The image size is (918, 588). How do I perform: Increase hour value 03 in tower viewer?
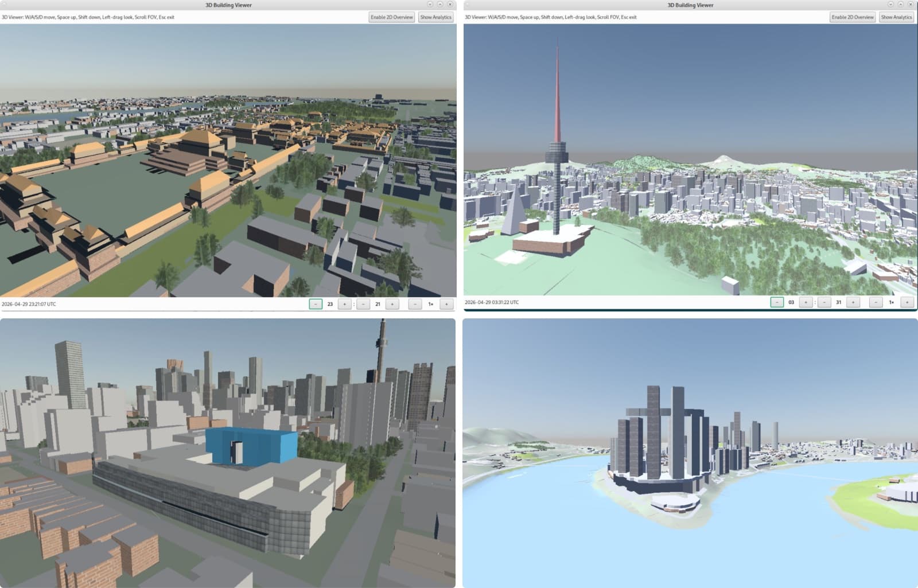(806, 302)
